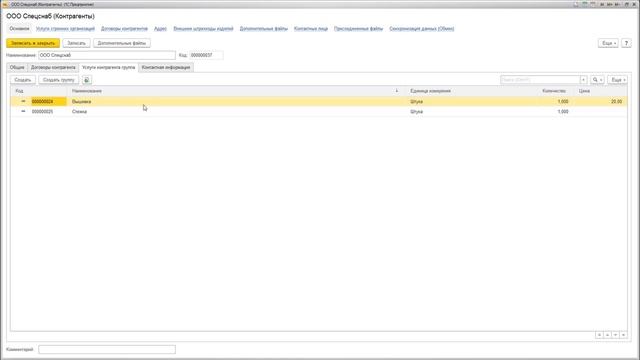The image size is (640, 360).
Task: Select the 'Вышивка' name cell
Action: pos(82,102)
